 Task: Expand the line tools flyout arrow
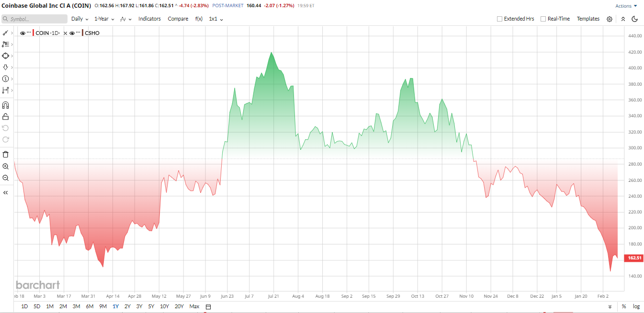click(x=12, y=33)
